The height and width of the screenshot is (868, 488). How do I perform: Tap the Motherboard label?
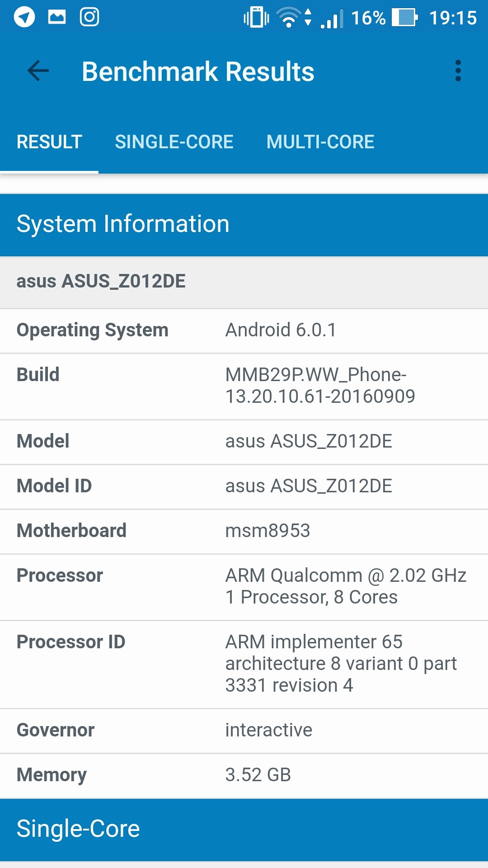[71, 531]
